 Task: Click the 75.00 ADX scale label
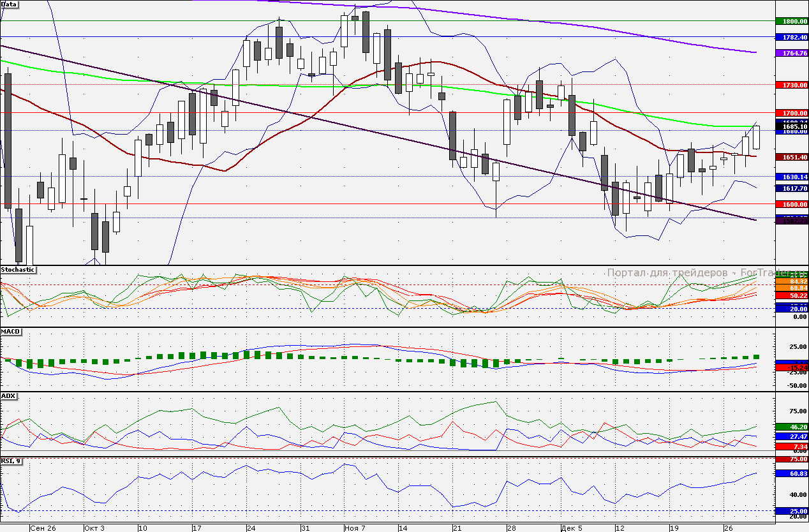pyautogui.click(x=798, y=411)
